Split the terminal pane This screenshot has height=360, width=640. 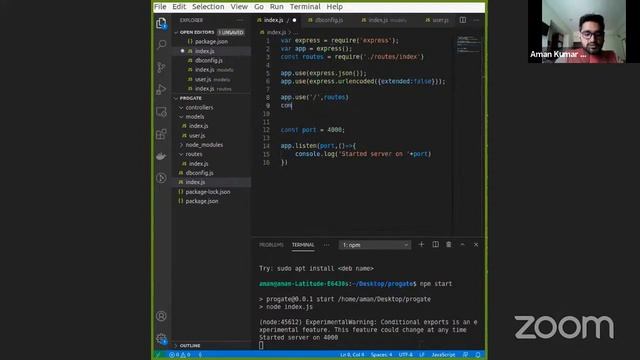(x=436, y=244)
